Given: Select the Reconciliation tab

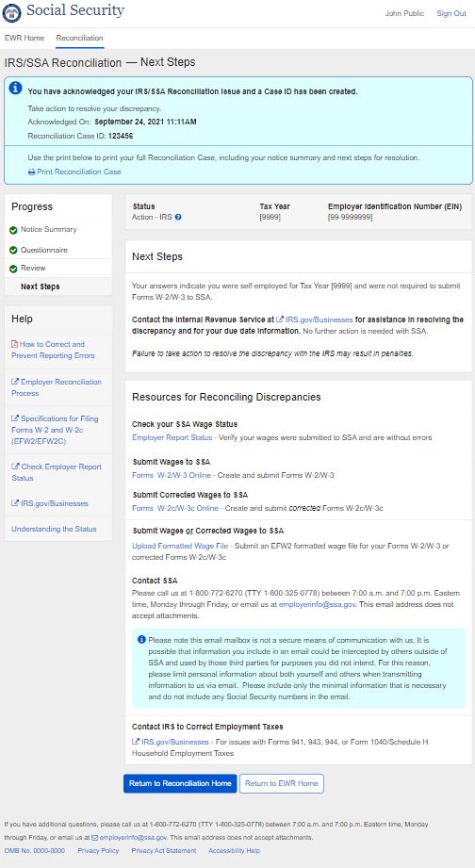Looking at the screenshot, I should tap(80, 39).
